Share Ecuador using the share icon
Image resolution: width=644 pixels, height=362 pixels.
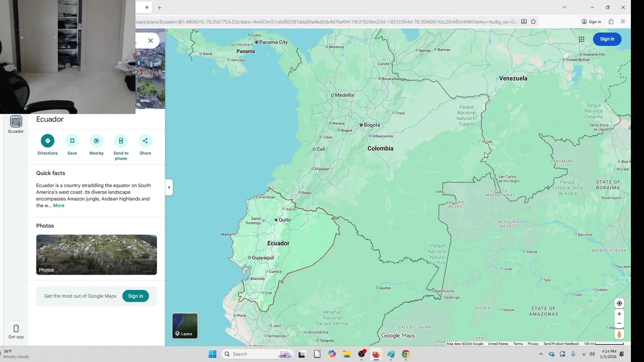(145, 141)
